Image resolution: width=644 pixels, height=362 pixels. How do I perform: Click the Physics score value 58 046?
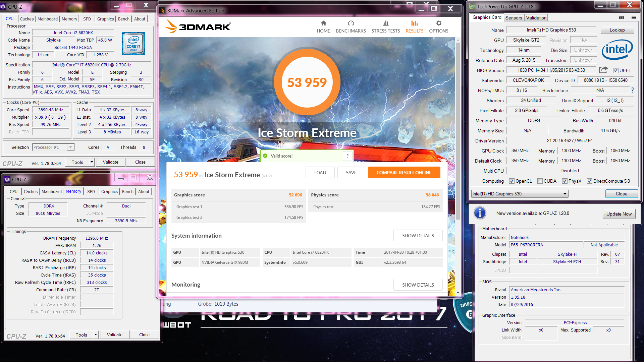click(432, 195)
